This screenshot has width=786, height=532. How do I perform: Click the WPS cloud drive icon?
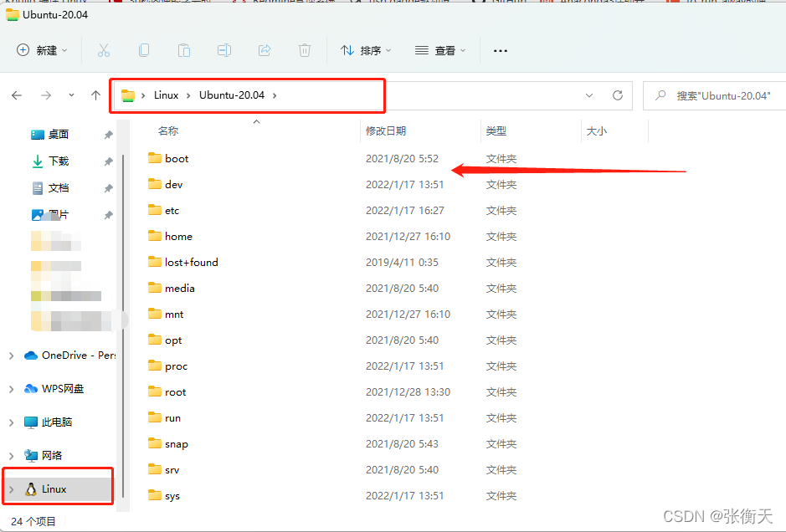(x=31, y=389)
